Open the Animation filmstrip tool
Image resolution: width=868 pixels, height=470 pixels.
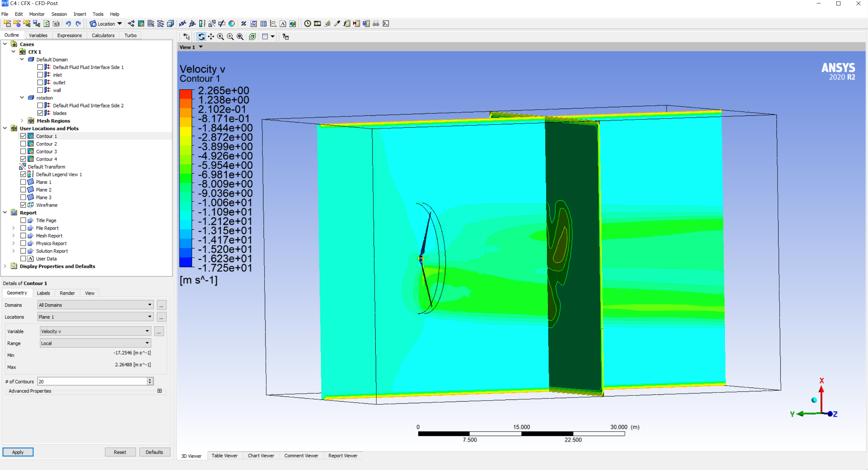pyautogui.click(x=318, y=23)
